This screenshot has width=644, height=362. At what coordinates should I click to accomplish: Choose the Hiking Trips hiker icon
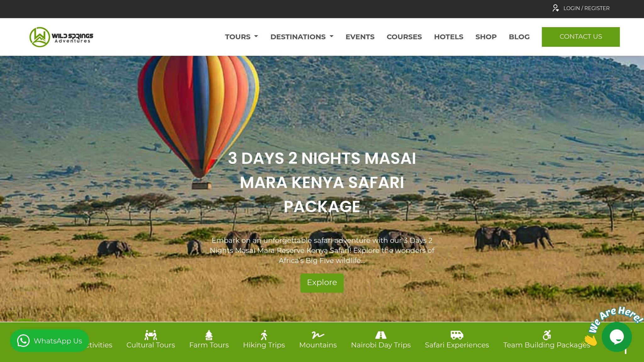tap(264, 335)
